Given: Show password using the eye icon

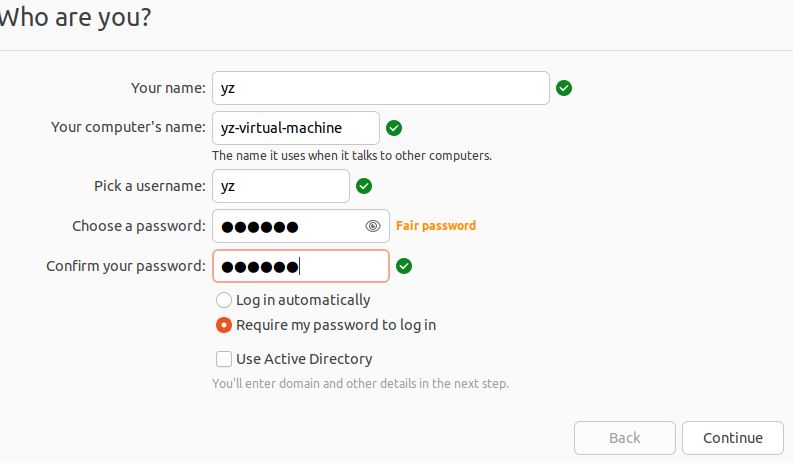Looking at the screenshot, I should [373, 226].
